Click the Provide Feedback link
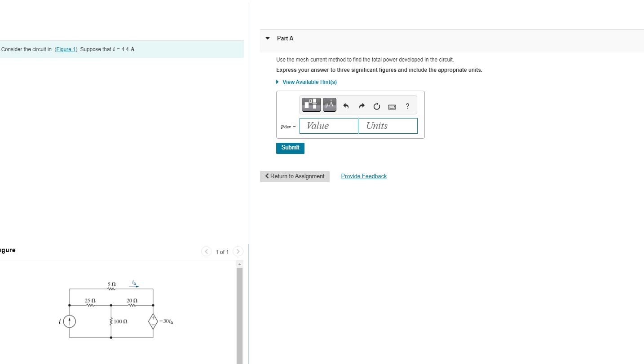This screenshot has width=644, height=364. pos(364,176)
